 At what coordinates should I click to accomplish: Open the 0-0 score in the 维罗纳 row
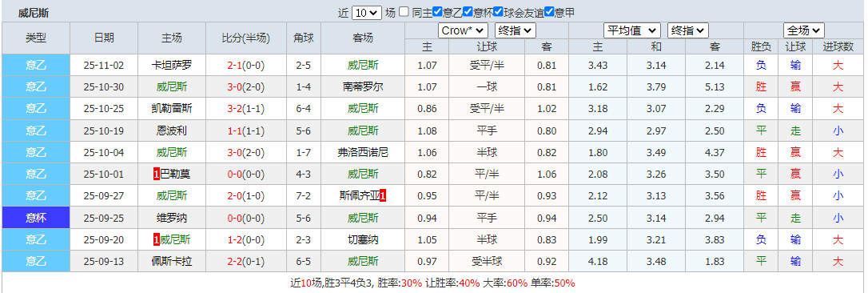click(x=236, y=218)
